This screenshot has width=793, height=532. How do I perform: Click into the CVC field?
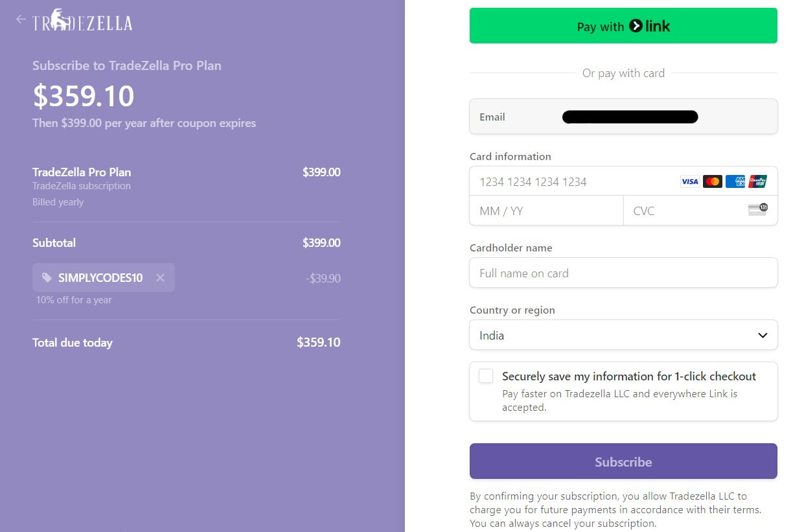[x=680, y=211]
